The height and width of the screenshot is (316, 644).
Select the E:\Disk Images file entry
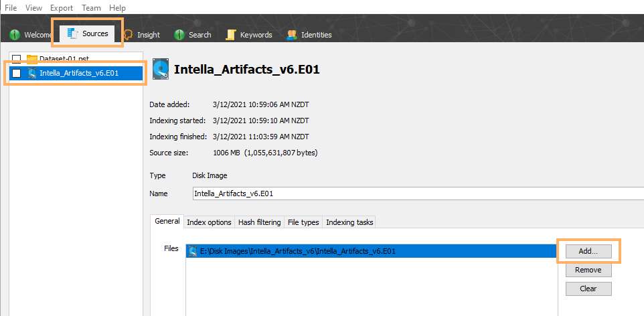[x=372, y=251]
